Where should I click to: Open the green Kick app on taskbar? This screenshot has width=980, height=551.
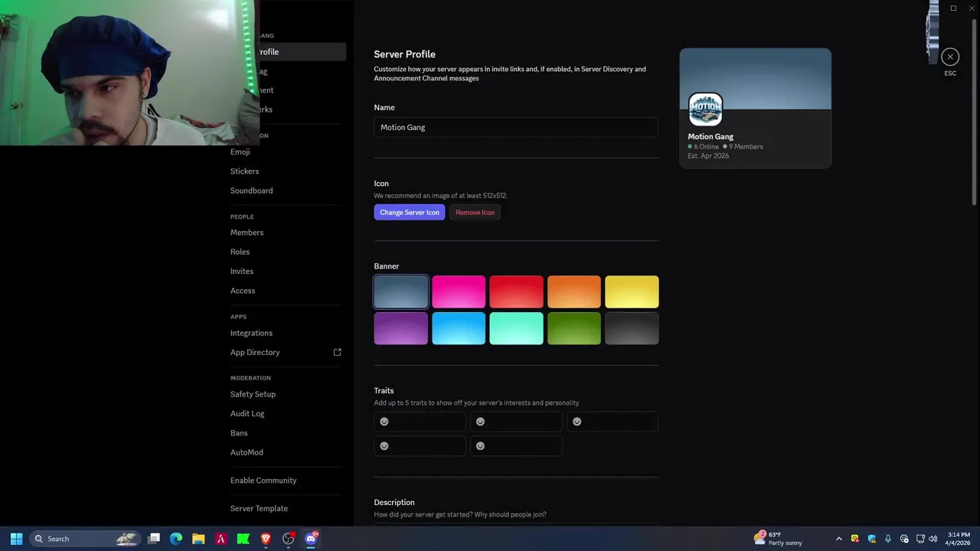click(x=243, y=539)
